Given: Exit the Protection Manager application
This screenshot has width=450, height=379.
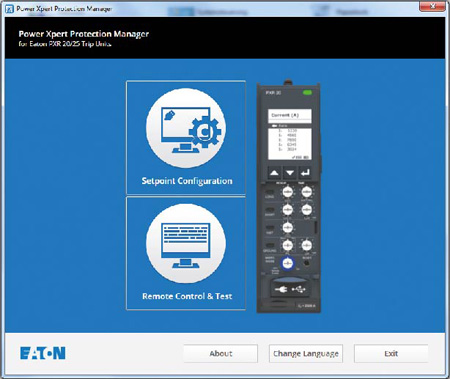Looking at the screenshot, I should (391, 353).
